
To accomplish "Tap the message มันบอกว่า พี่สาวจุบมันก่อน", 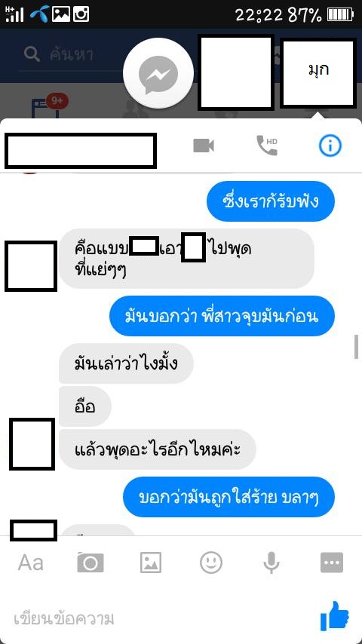I will pos(222,316).
